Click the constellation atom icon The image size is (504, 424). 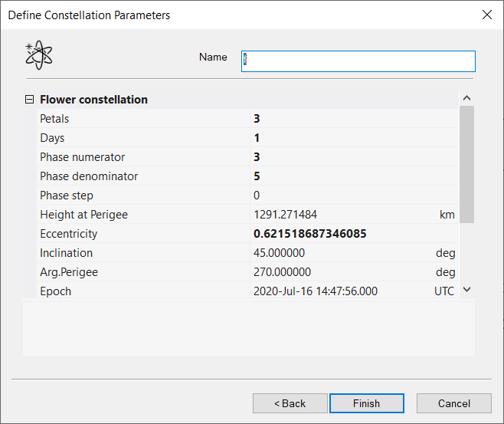39,56
